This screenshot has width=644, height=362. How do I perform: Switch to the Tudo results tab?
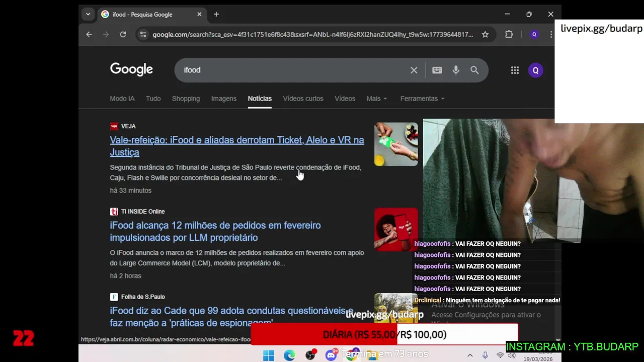pyautogui.click(x=153, y=99)
